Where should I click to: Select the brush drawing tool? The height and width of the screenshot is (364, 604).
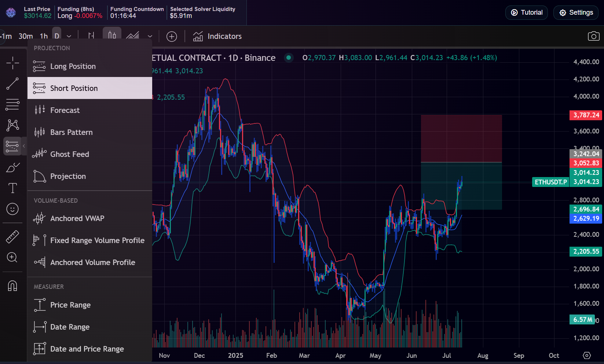[x=12, y=168]
